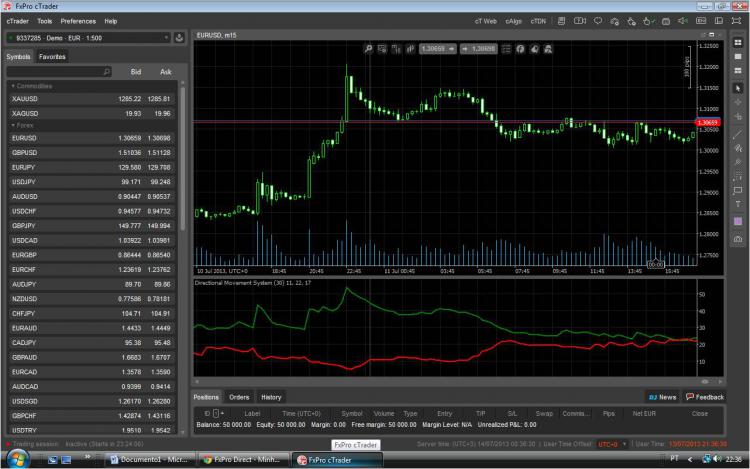Screen dimensions: 750x469
Task: Select the USDTRY symbol row
Action: (x=93, y=430)
